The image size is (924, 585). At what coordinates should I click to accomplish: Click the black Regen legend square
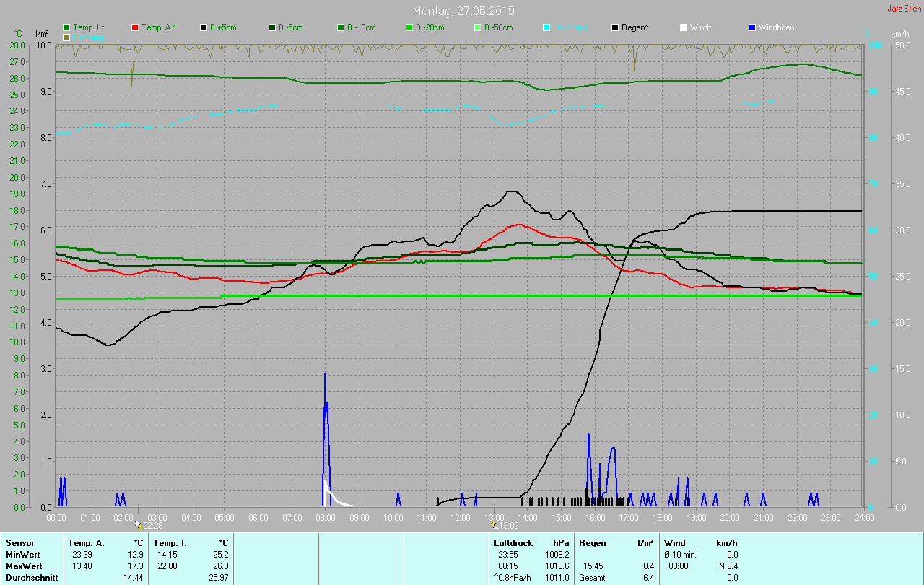click(615, 27)
